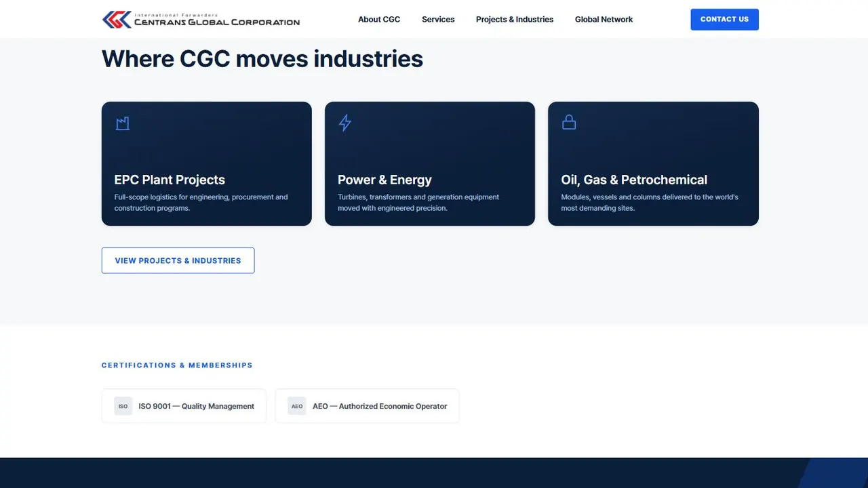This screenshot has width=868, height=488.
Task: Open the Power & Energy card title
Action: point(384,180)
